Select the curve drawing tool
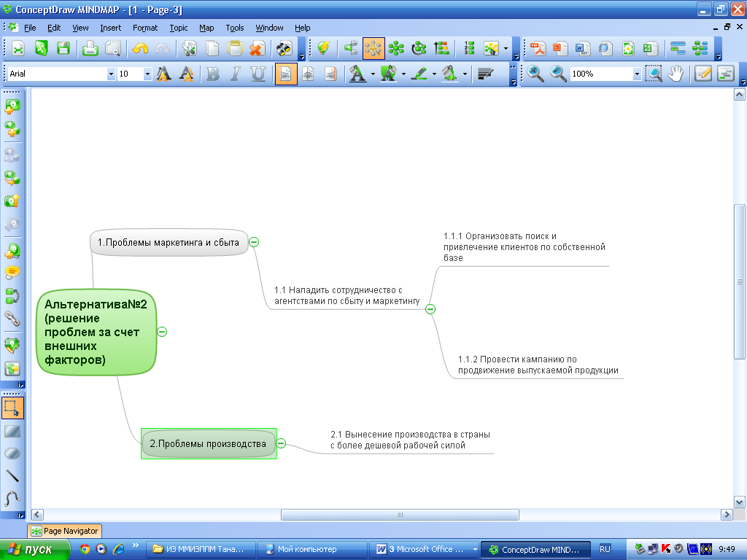The height and width of the screenshot is (560, 747). pos(12,498)
